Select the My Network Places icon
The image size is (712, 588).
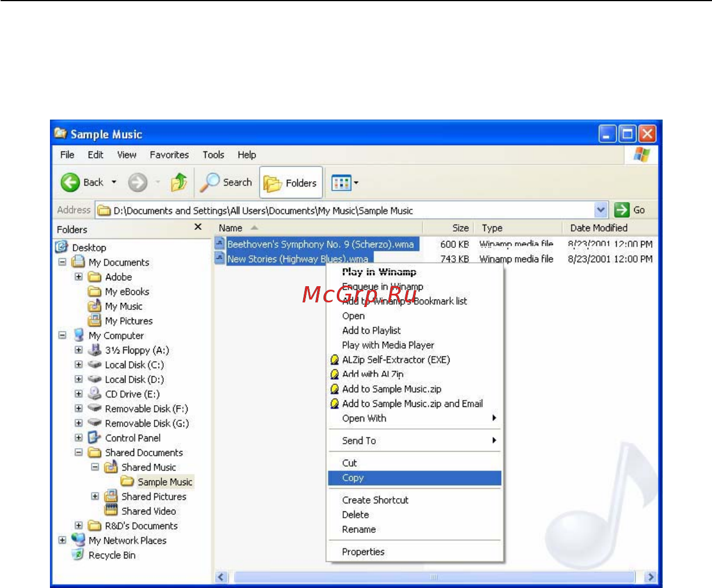78,540
